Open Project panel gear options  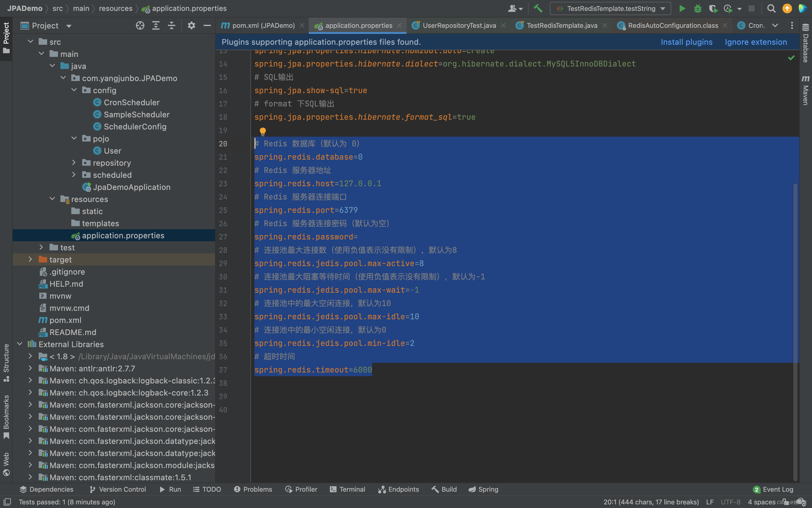click(x=191, y=25)
